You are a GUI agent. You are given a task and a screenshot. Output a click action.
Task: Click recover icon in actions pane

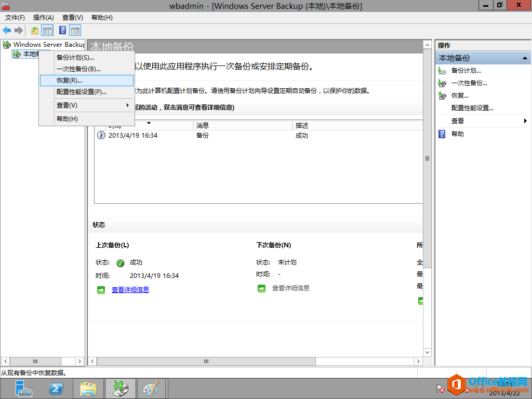[442, 96]
